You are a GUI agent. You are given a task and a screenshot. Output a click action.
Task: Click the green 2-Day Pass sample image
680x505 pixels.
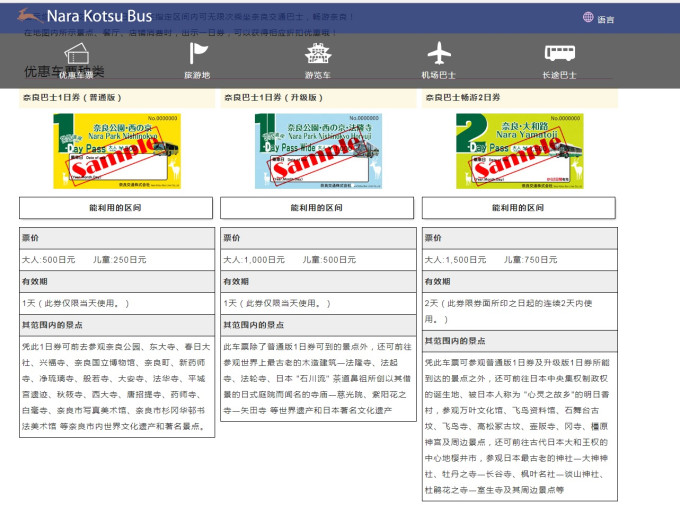520,151
